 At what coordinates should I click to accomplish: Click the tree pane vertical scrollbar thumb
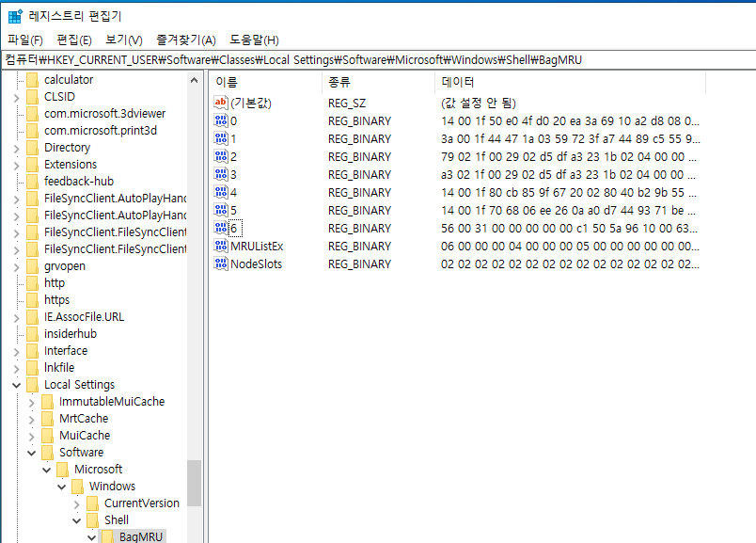tap(195, 483)
